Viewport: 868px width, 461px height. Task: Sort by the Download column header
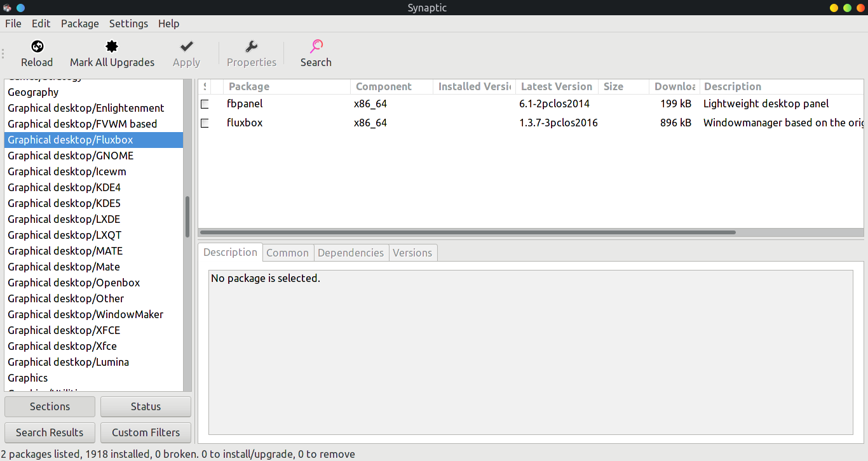click(x=674, y=86)
